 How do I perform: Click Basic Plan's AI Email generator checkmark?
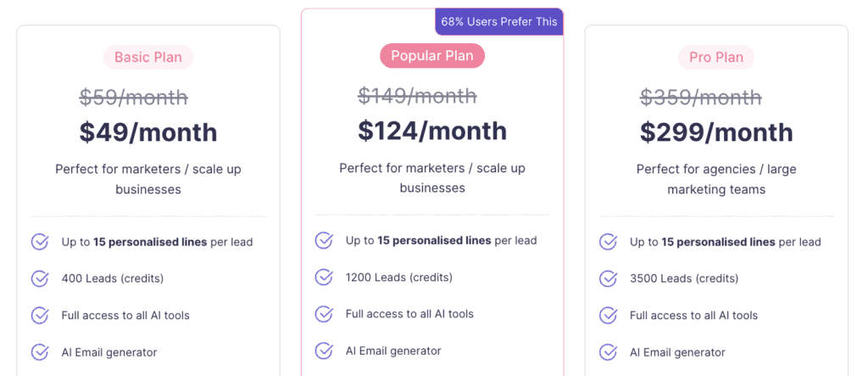40,352
